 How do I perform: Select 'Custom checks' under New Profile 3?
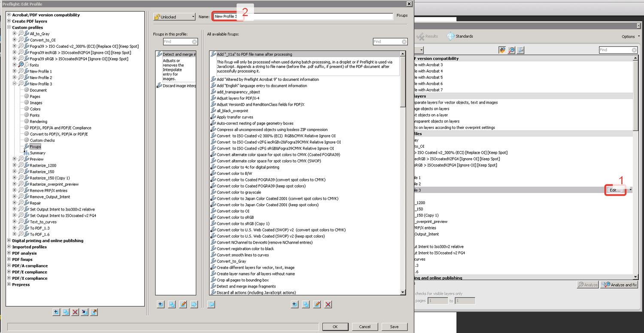pos(43,141)
